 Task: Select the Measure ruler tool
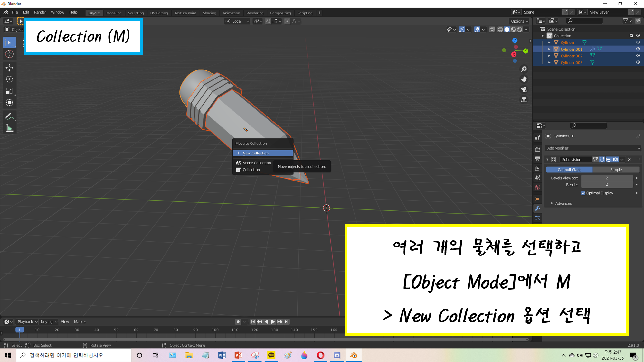tap(9, 128)
